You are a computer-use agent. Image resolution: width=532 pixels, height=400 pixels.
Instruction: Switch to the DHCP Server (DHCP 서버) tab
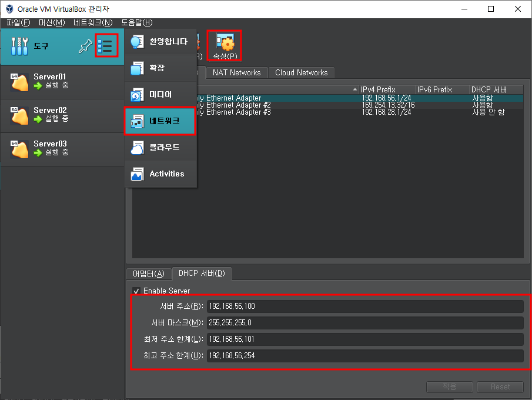tap(202, 274)
